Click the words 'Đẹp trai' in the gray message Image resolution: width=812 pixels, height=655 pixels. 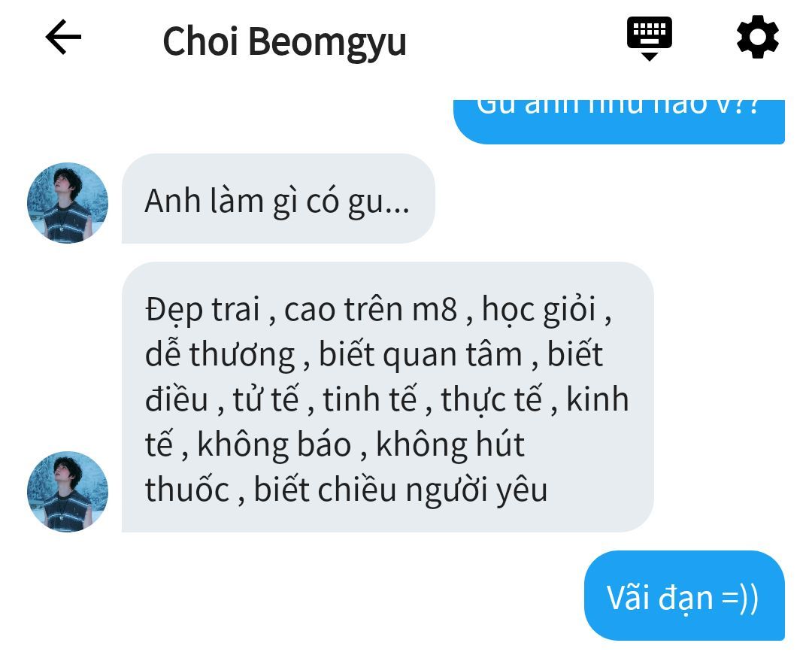click(x=202, y=310)
